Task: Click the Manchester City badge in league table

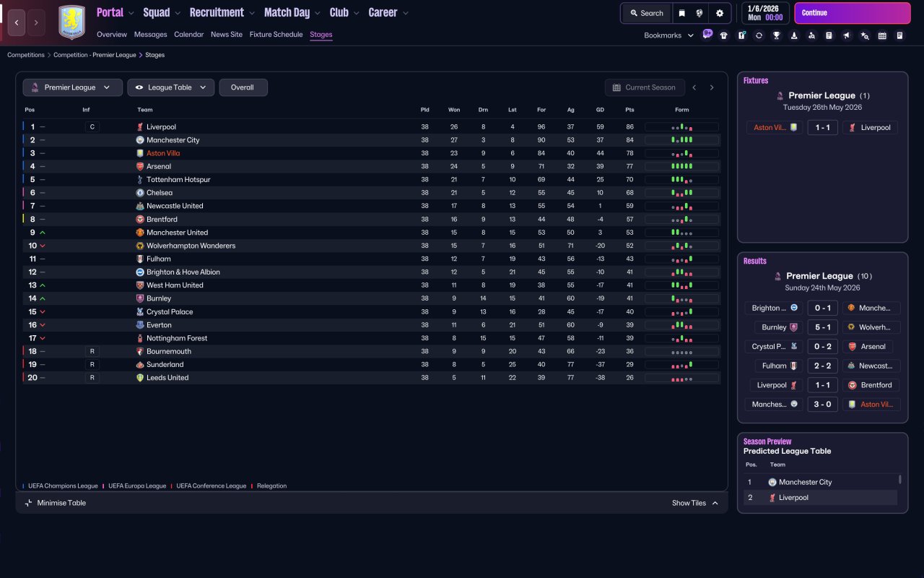Action: click(140, 140)
